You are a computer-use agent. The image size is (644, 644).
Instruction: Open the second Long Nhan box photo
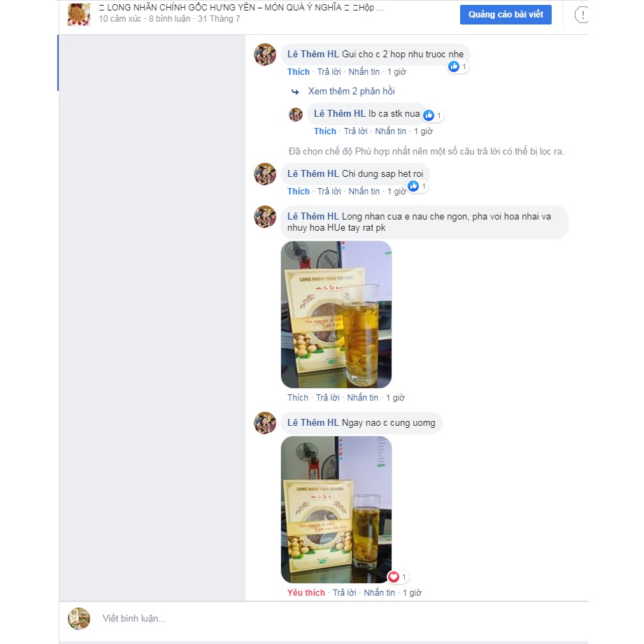click(336, 510)
